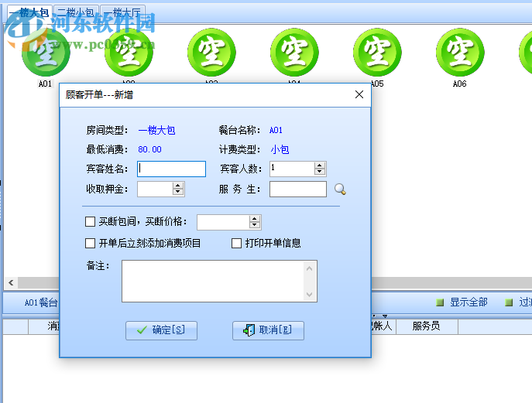Click the 服务员 column header
The height and width of the screenshot is (403, 532).
[x=427, y=326]
